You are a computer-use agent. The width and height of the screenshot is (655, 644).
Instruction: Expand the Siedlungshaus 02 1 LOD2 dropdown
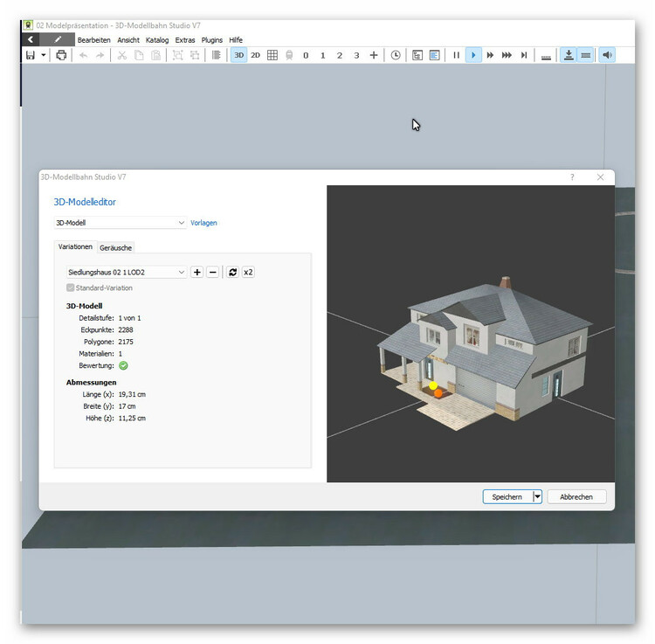point(126,273)
